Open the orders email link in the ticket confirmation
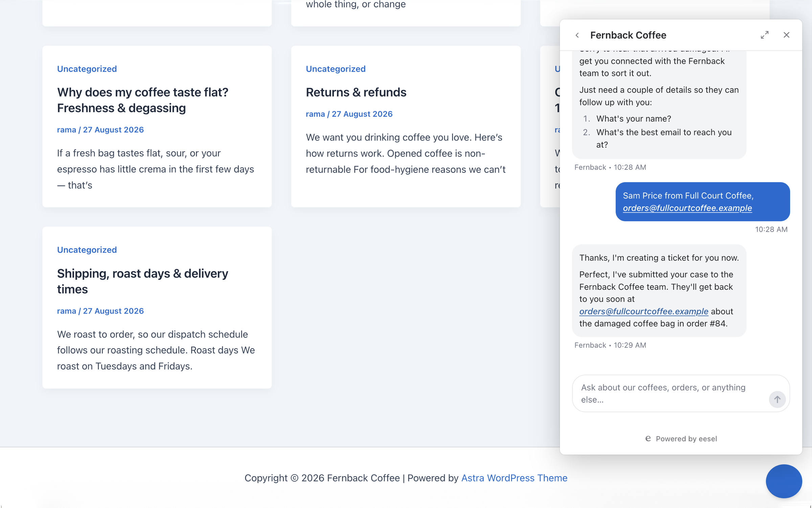 (x=644, y=311)
